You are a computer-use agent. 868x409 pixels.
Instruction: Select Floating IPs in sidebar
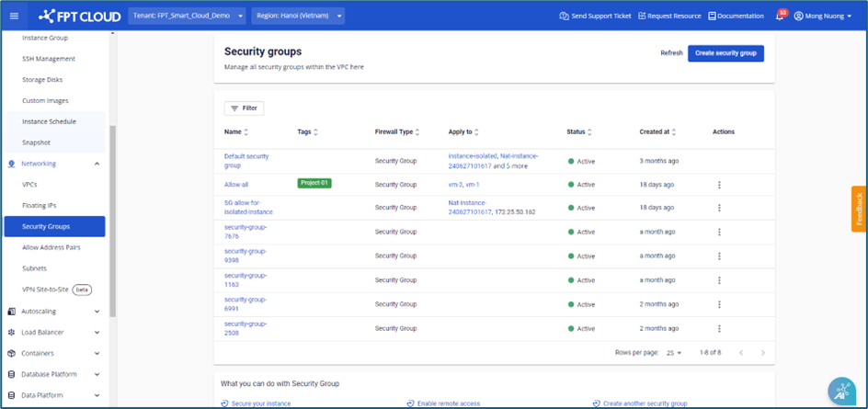click(39, 206)
